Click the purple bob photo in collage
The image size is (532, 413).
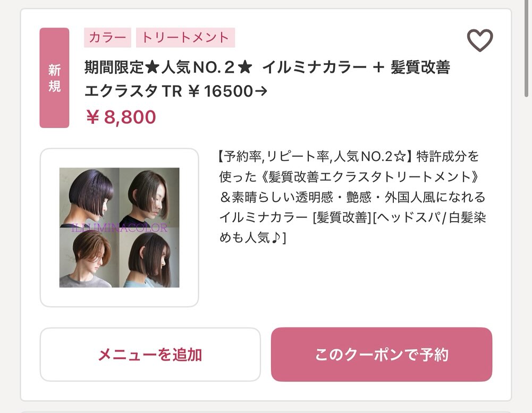[89, 197]
